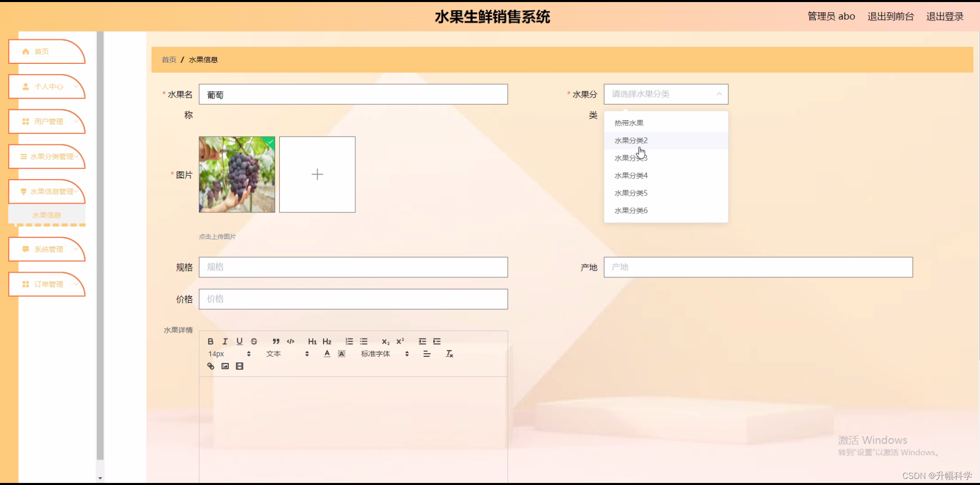Click the strikethrough icon in editor toolbar
This screenshot has width=980, height=485.
pyautogui.click(x=254, y=341)
